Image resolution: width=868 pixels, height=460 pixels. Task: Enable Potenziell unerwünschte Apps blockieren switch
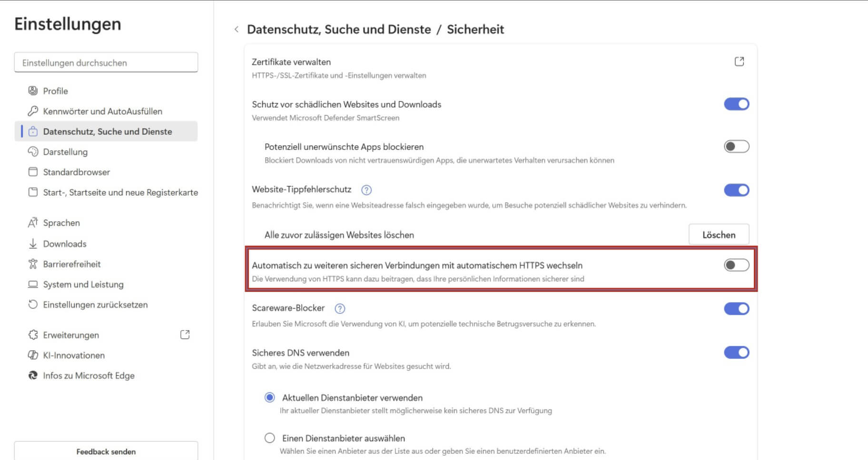[x=736, y=147]
